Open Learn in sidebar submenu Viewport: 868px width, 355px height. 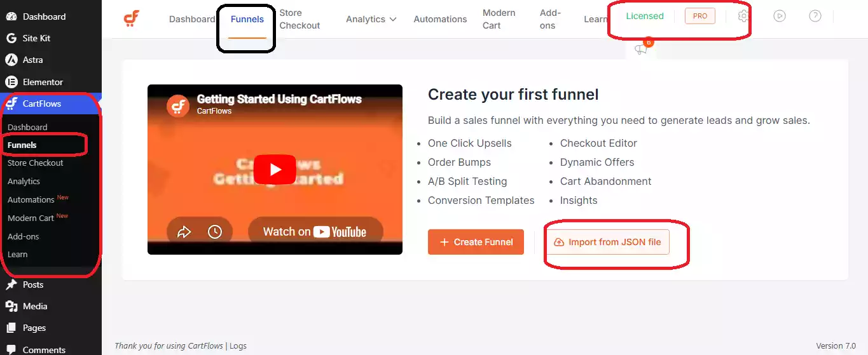(18, 254)
